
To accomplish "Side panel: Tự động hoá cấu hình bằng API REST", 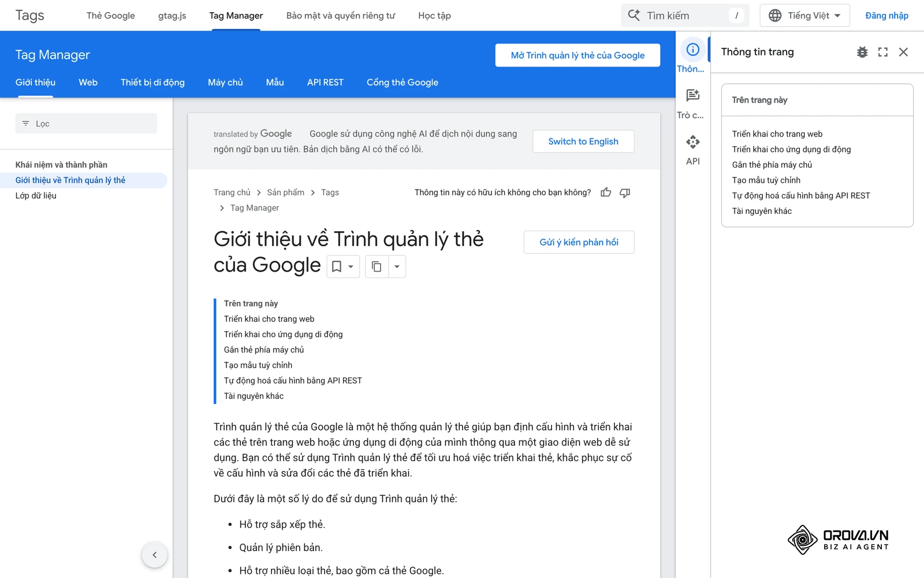I will click(x=801, y=195).
